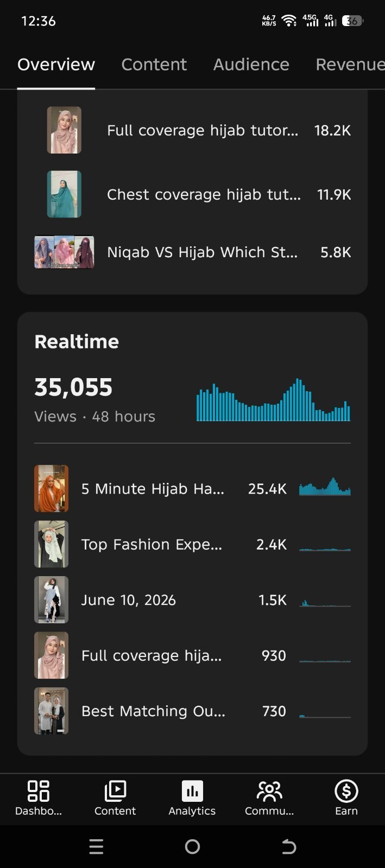Open Chest coverage hijab tut... video row
The image size is (385, 868).
pos(193,194)
